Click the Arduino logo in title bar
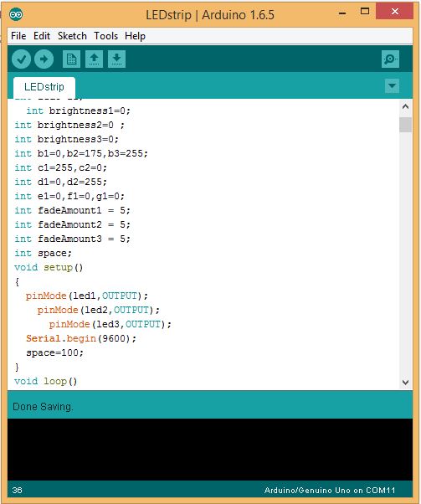This screenshot has width=421, height=504. pyautogui.click(x=16, y=14)
